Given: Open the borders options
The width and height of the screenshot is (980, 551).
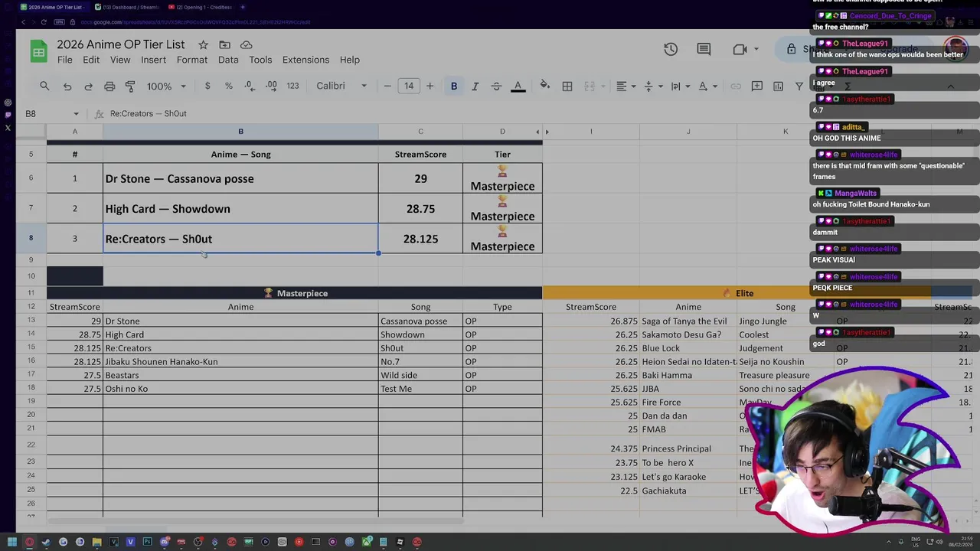Looking at the screenshot, I should click(567, 86).
